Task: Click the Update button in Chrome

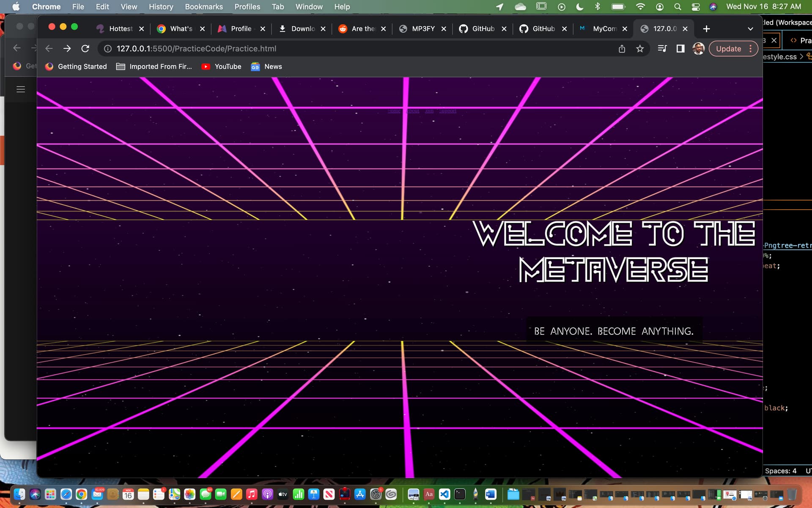Action: click(728, 49)
